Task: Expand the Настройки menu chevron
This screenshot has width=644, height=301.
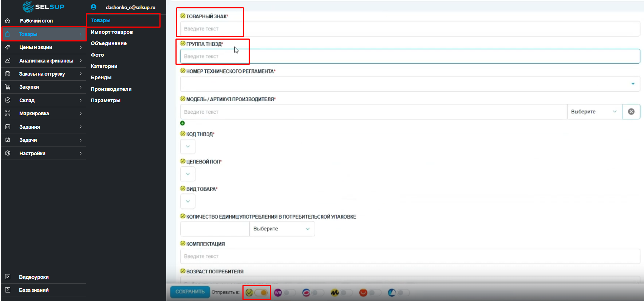Action: (80, 153)
